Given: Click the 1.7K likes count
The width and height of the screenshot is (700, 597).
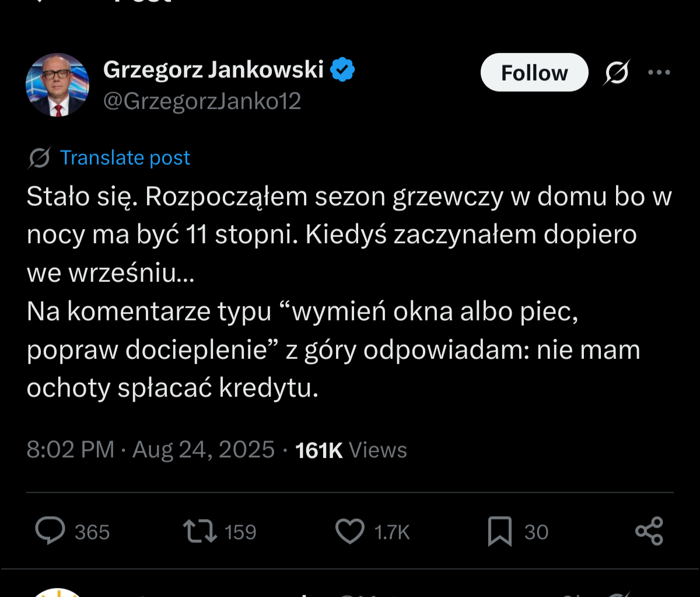Looking at the screenshot, I should pos(392,532).
